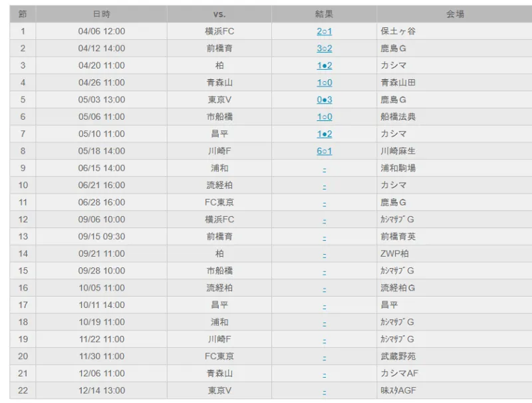Viewport: 532px width, 403px height.
Task: Click the venue 青森山田
Action: tap(398, 82)
